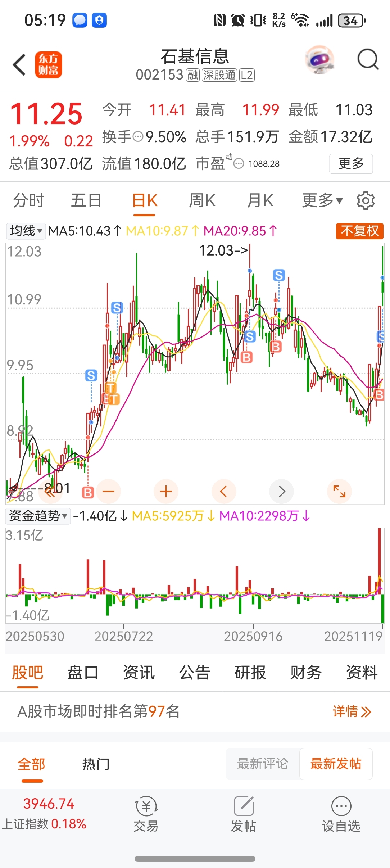Zoom in chart with plus button
This screenshot has height=868, width=390.
[166, 492]
